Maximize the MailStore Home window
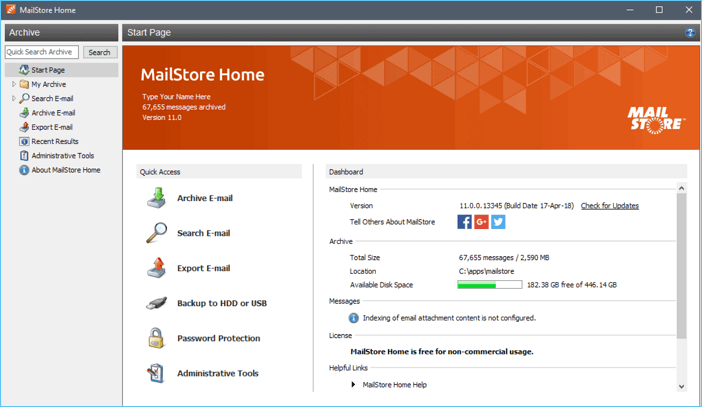Viewport: 702px width, 407px height. 659,9
